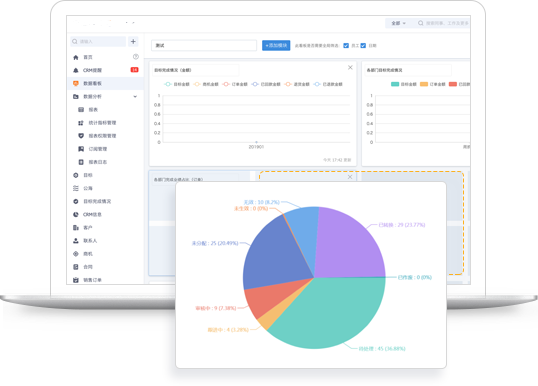Click the 测试 dashboard name input field
This screenshot has width=538, height=386.
pos(204,46)
